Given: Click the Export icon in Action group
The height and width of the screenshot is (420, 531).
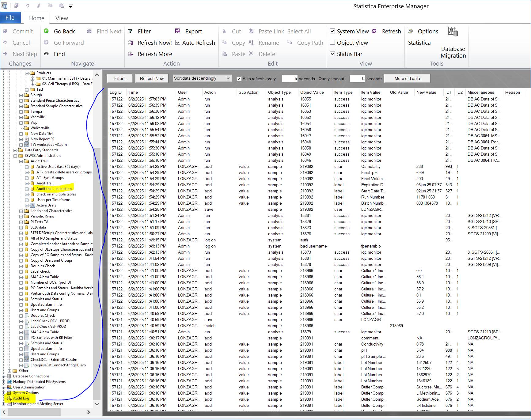Looking at the screenshot, I should [x=178, y=31].
